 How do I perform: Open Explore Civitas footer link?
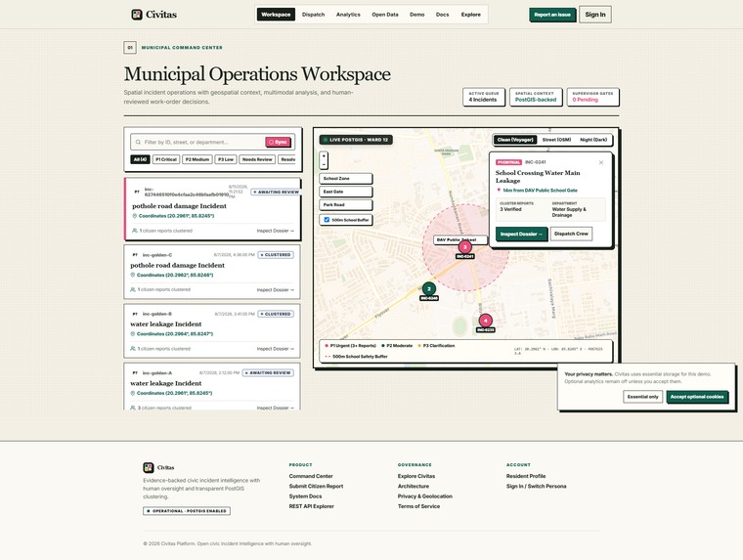(x=416, y=476)
